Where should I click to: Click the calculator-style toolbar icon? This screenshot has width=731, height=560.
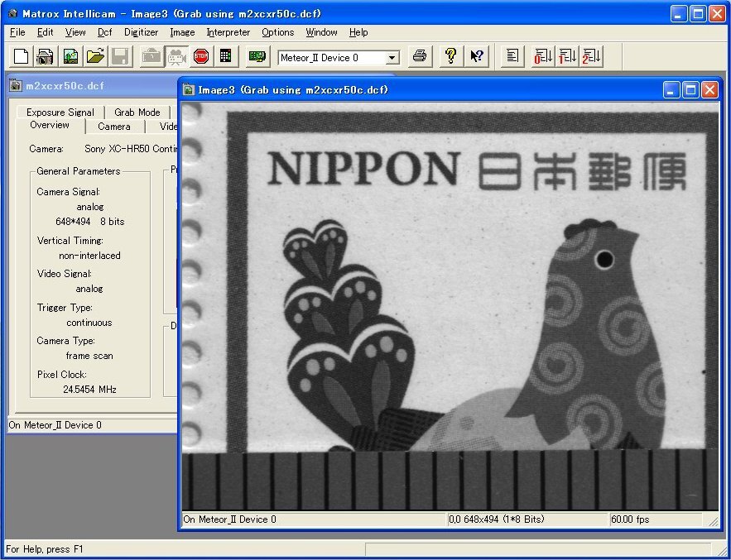pyautogui.click(x=225, y=57)
